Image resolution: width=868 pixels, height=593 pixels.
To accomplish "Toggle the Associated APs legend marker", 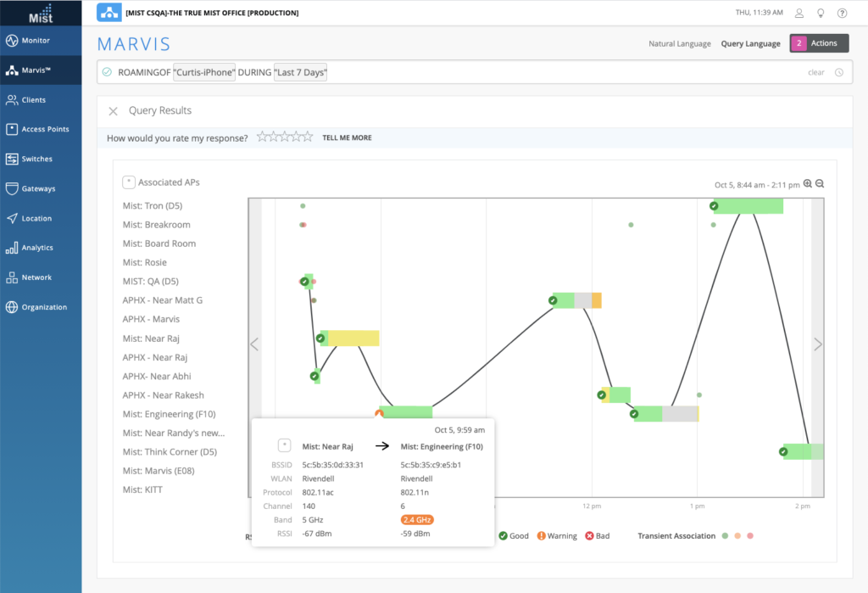I will 129,182.
